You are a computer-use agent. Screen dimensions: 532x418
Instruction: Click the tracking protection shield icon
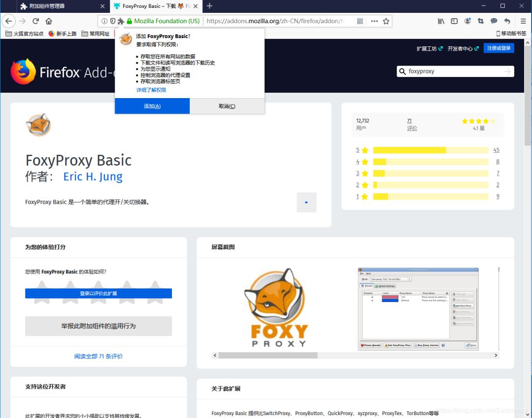(x=114, y=21)
